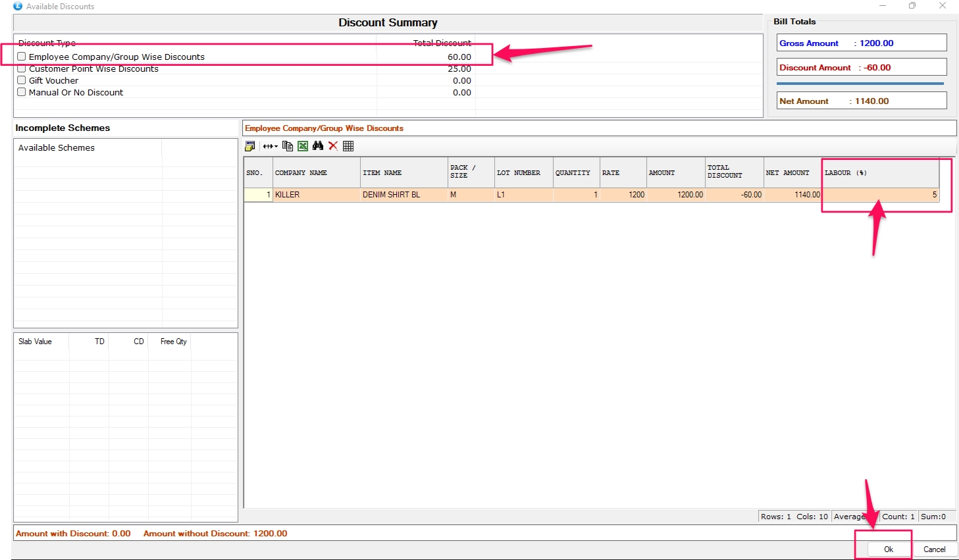Click the binoculars find icon

tap(318, 146)
